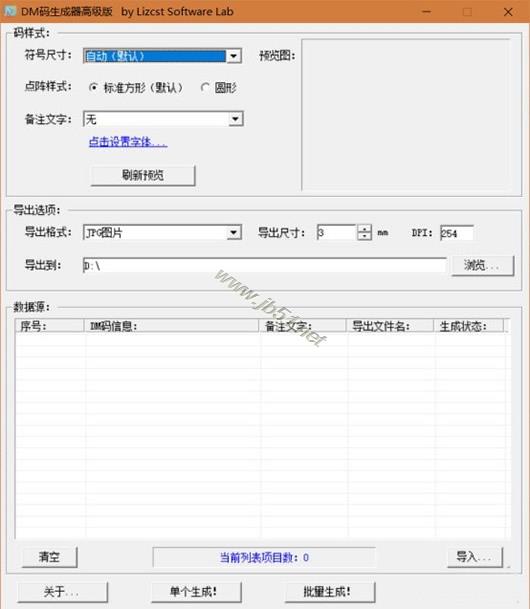This screenshot has width=530, height=609.
Task: Decrease export size with down arrow
Action: [364, 236]
